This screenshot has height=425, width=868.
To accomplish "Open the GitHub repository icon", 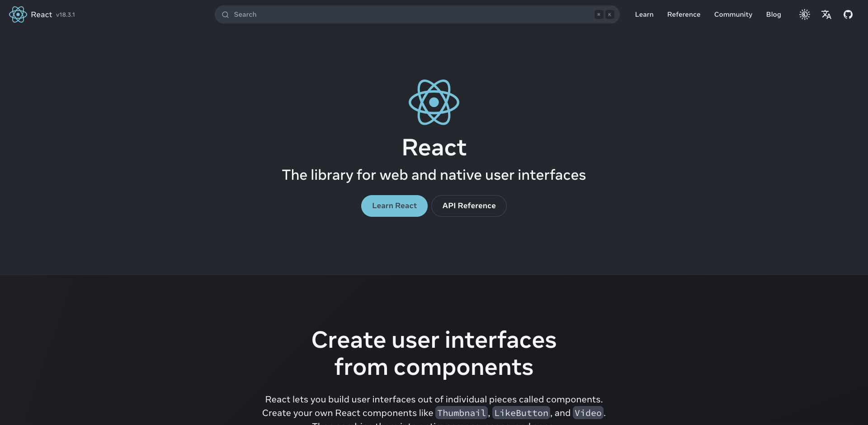I will [848, 14].
